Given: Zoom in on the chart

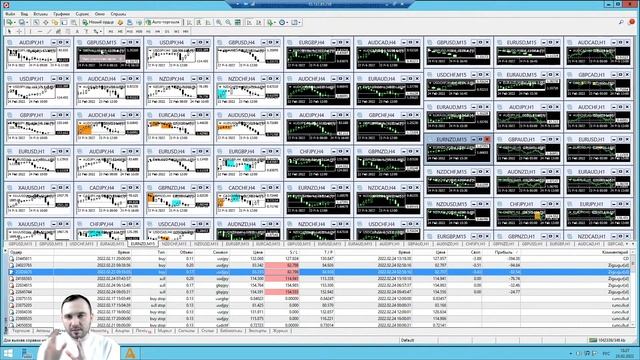Looking at the screenshot, I should point(219,22).
